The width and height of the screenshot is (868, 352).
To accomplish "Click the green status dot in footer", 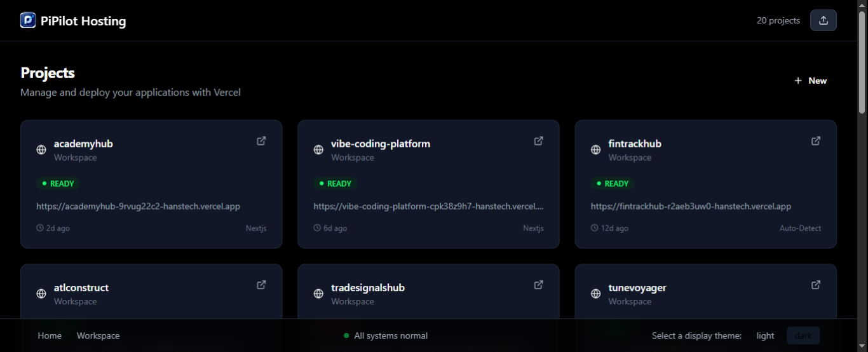I will (x=346, y=335).
